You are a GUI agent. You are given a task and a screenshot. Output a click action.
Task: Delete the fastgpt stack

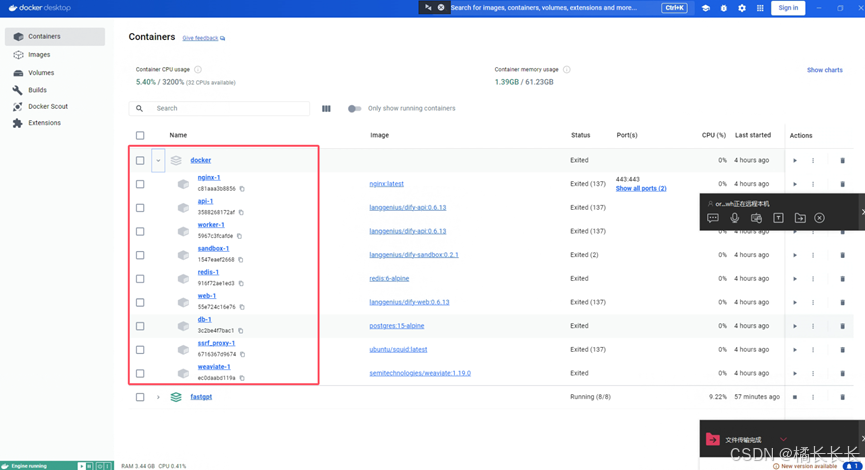[x=842, y=397]
